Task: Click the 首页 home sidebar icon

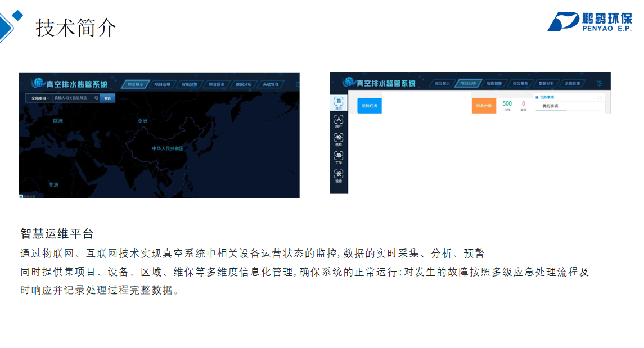Action: pyautogui.click(x=339, y=102)
